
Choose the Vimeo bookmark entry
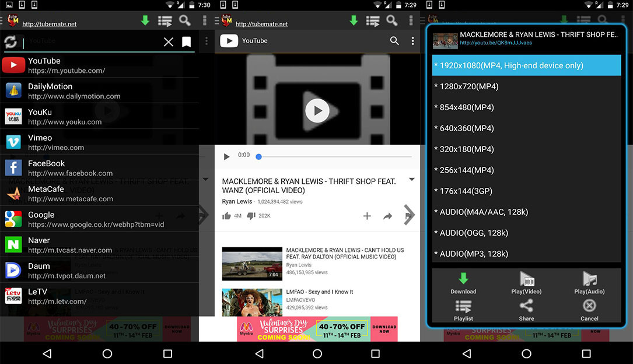[x=99, y=142]
